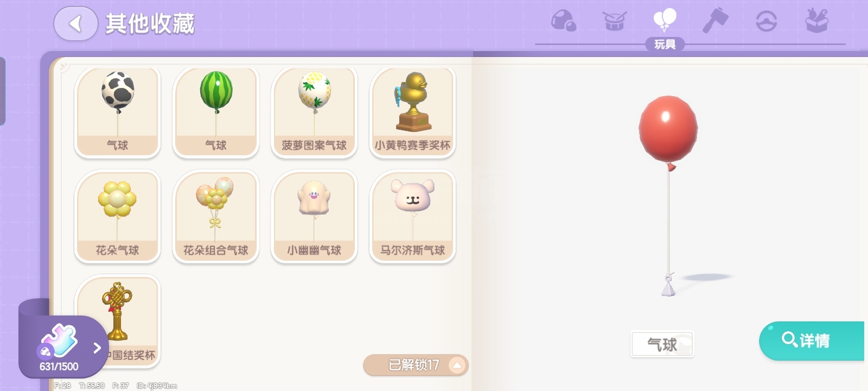Open the puzzle piece collection progress 631/1500

pos(63,346)
